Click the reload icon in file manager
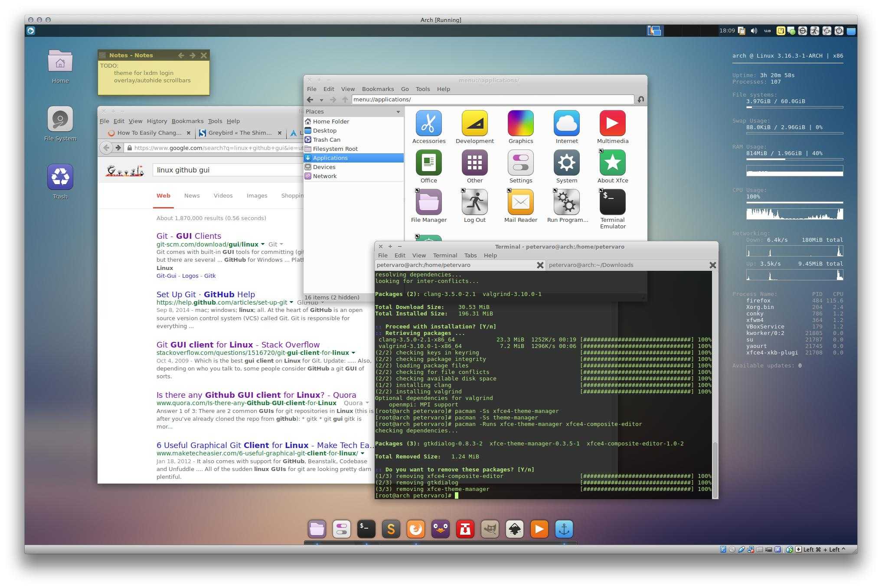This screenshot has height=588, width=882. click(640, 100)
